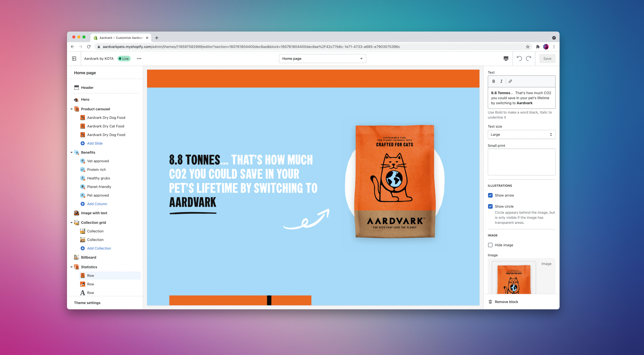
Task: Enable the Hide image checkbox
Action: click(490, 245)
